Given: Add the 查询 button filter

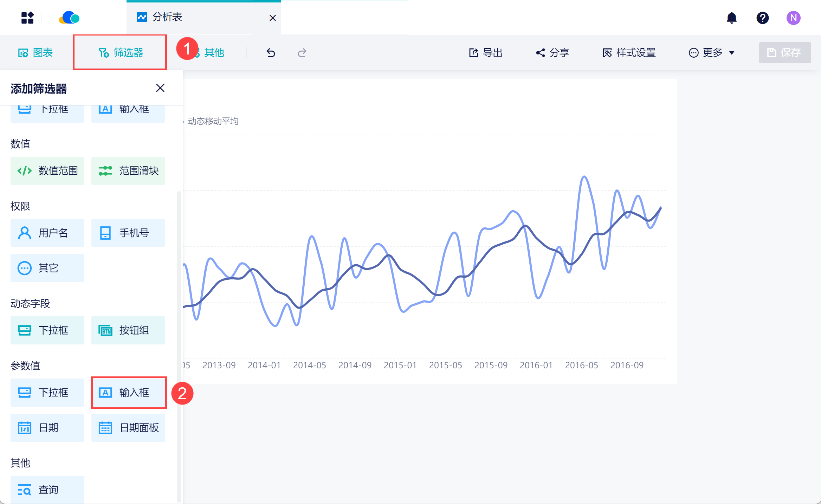Looking at the screenshot, I should point(47,490).
